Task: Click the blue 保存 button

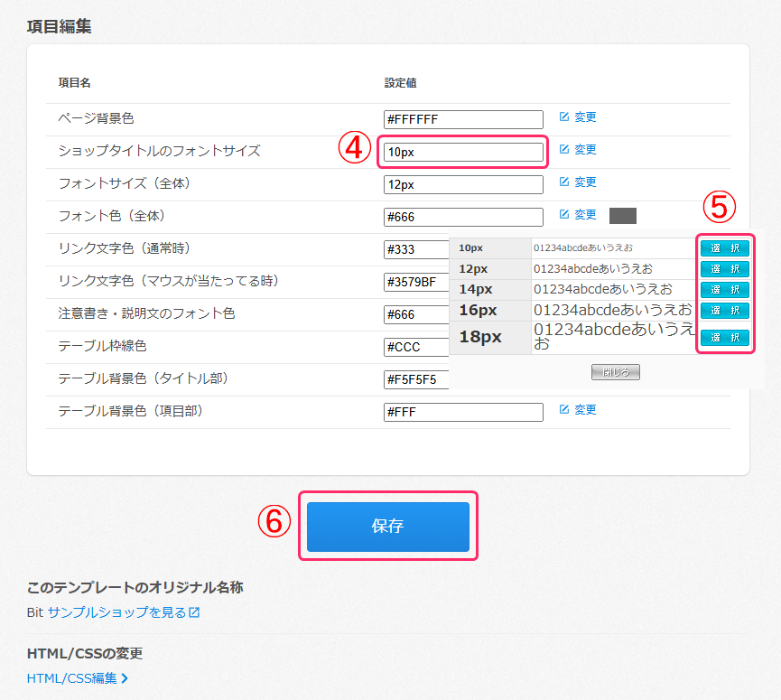Action: click(x=387, y=527)
